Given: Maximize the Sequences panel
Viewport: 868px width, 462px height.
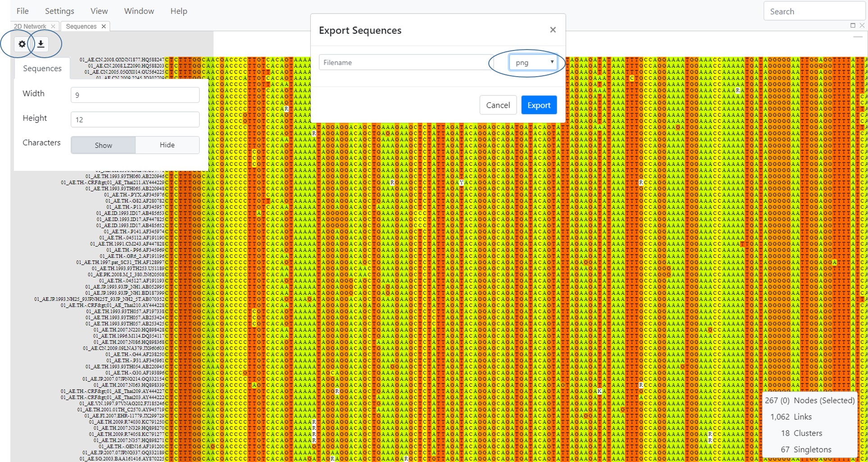Looking at the screenshot, I should tap(853, 26).
